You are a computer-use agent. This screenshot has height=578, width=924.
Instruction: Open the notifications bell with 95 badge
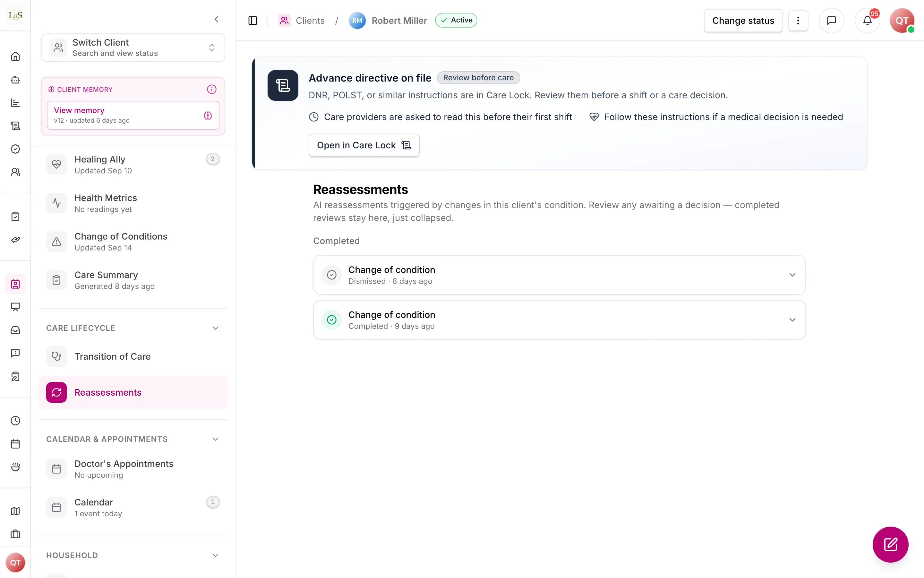click(867, 21)
